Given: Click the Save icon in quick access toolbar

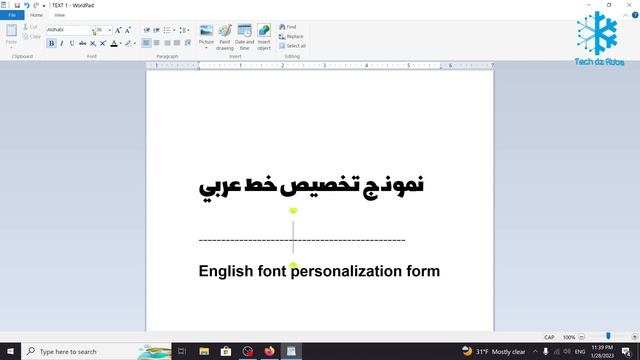Looking at the screenshot, I should coord(17,5).
